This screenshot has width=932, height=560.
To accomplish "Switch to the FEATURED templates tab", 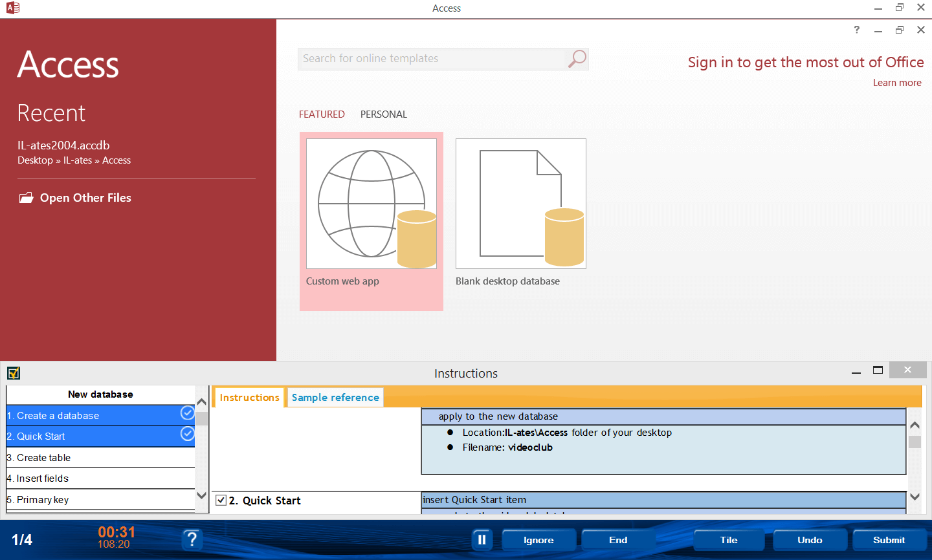I will coord(322,114).
